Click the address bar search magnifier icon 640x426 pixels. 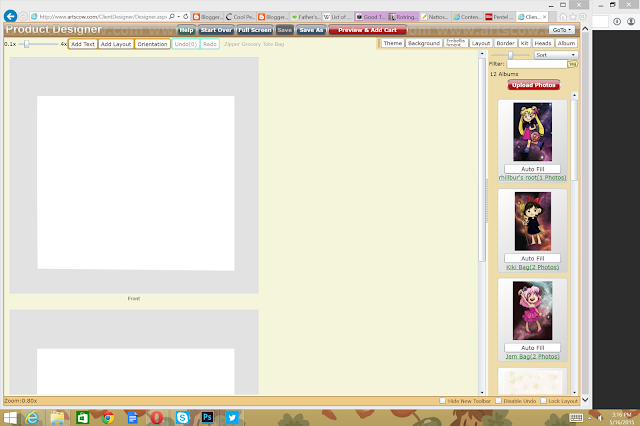(172, 17)
